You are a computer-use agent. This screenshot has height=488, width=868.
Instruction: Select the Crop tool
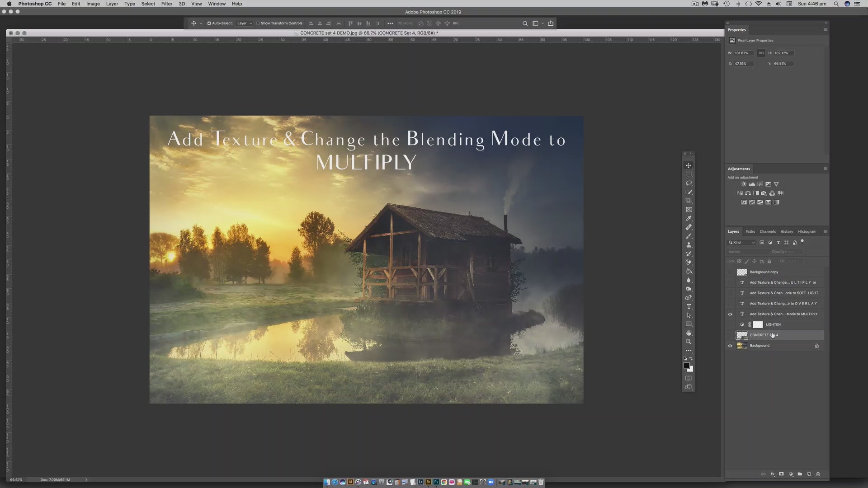coord(689,201)
